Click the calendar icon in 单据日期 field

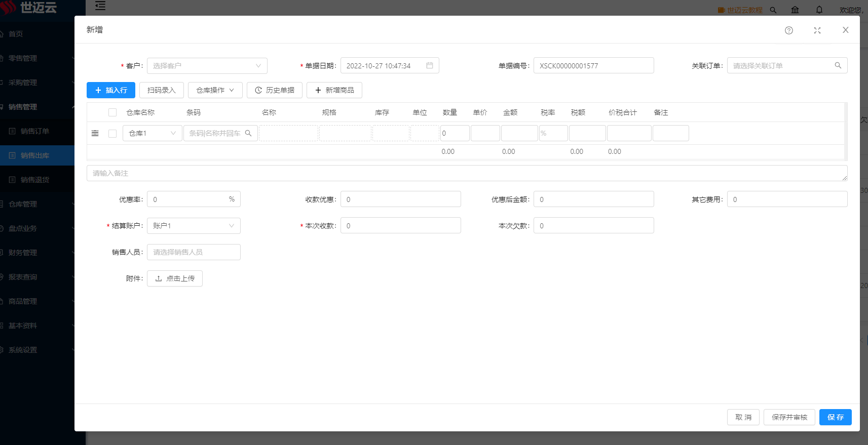coord(430,65)
